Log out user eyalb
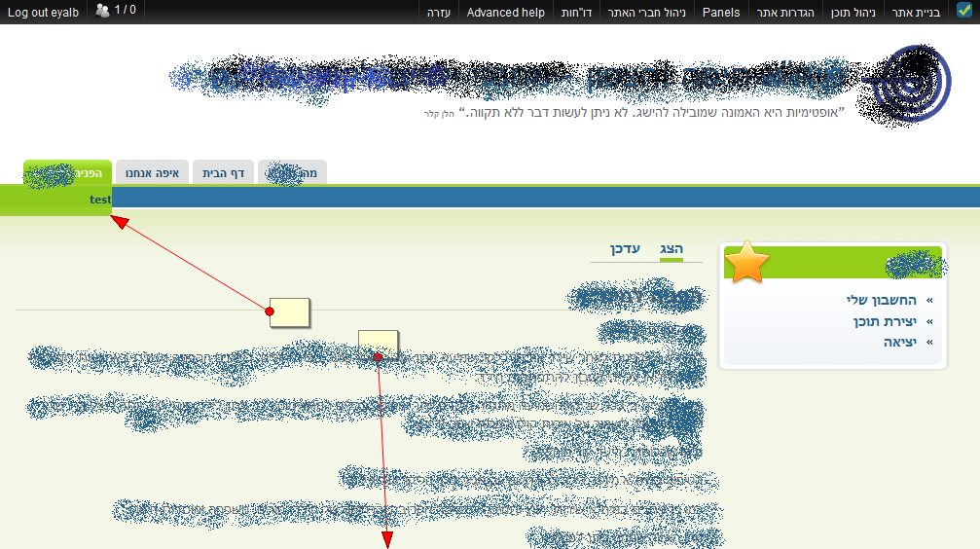This screenshot has width=980, height=549. [44, 13]
